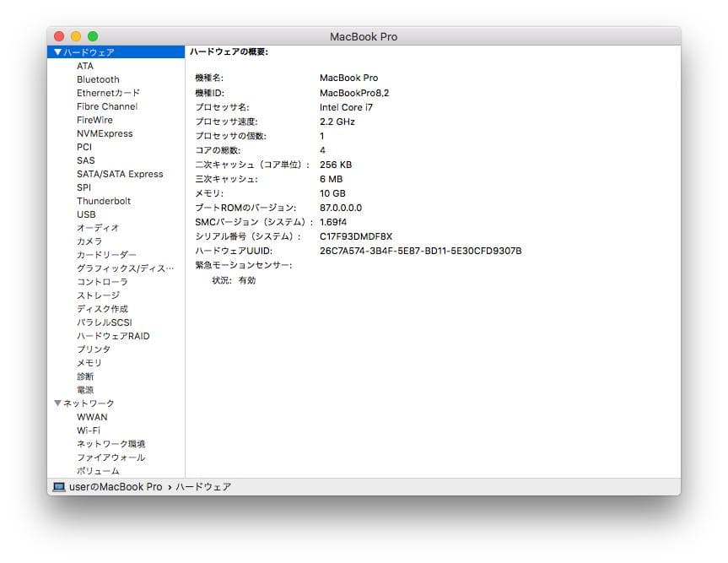
Task: Click the 機種ID value MacBookPro8,2
Action: 354,93
